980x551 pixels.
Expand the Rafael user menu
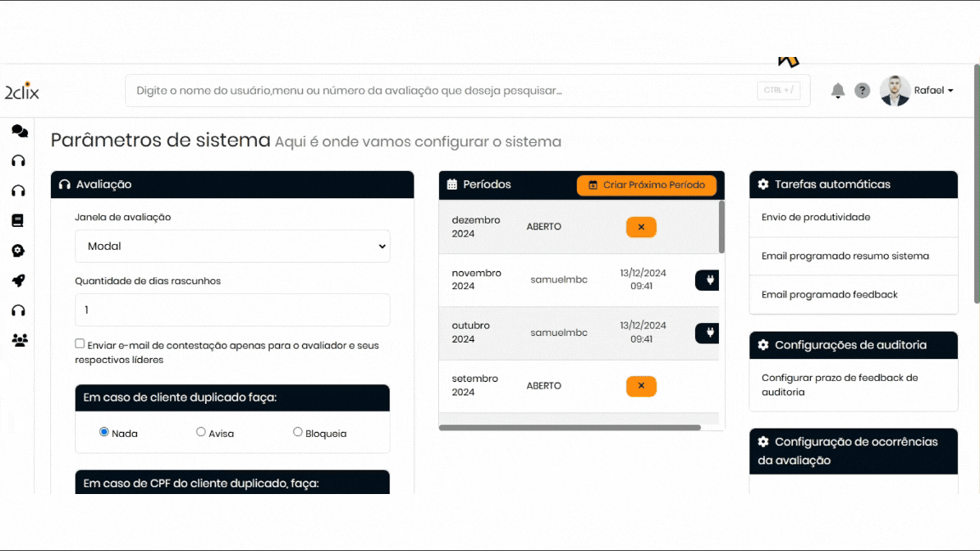(x=934, y=91)
